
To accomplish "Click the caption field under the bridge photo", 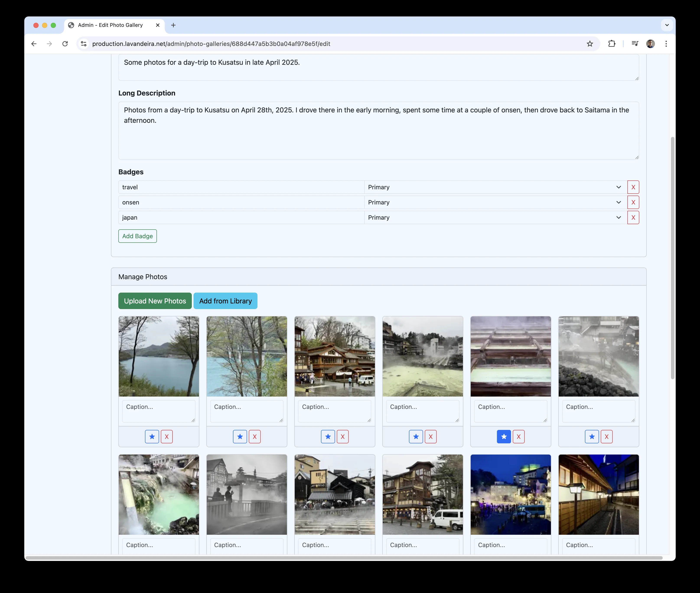I will 246,411.
